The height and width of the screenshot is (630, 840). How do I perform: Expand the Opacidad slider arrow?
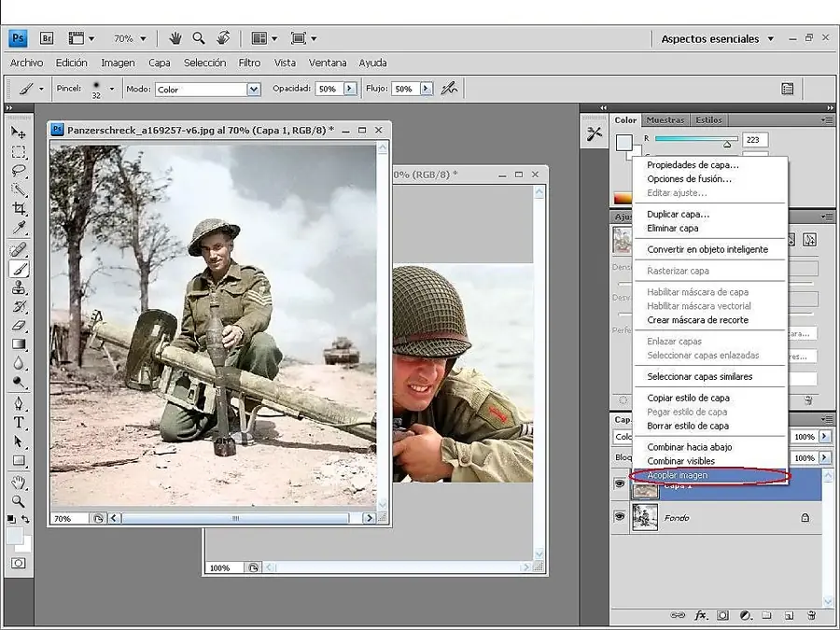[x=350, y=89]
